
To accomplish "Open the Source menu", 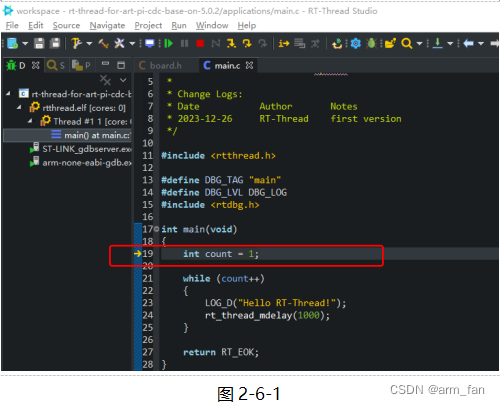I will (66, 25).
